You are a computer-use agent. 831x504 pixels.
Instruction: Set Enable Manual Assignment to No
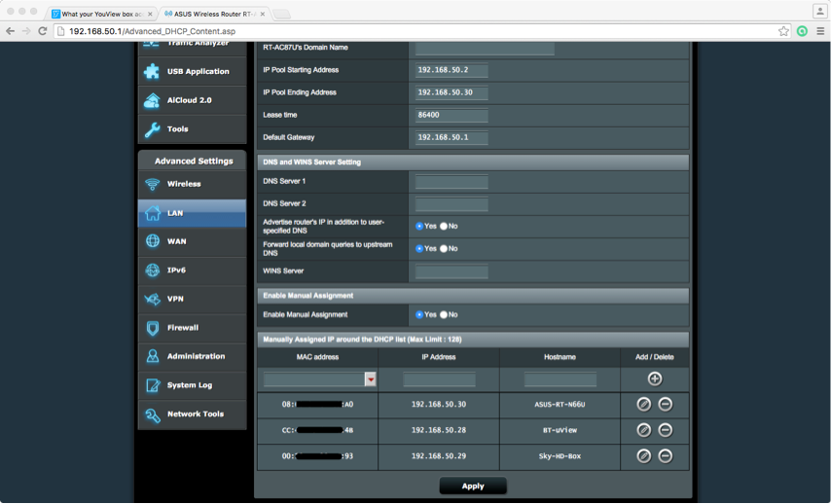tap(443, 315)
